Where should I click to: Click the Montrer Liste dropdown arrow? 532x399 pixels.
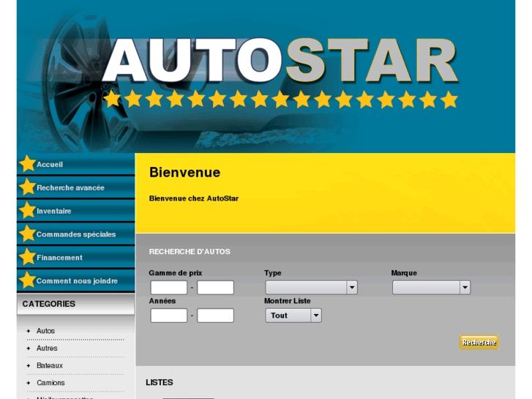316,316
